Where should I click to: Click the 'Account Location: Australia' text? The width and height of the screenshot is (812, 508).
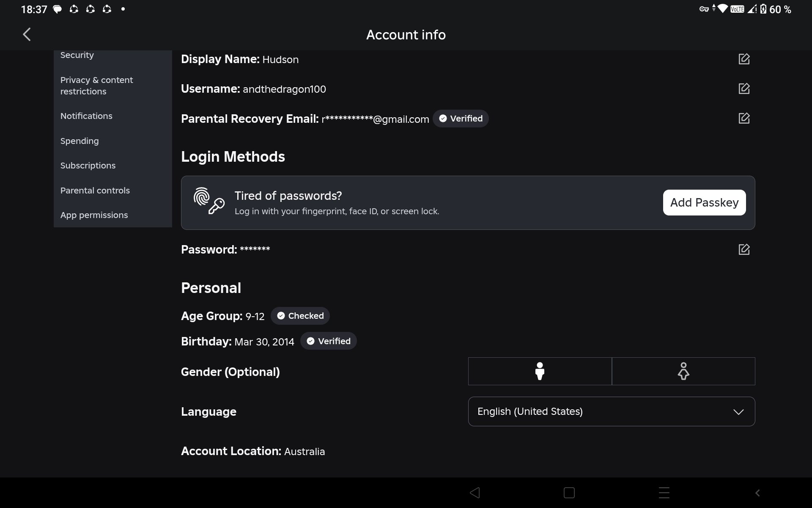(253, 451)
